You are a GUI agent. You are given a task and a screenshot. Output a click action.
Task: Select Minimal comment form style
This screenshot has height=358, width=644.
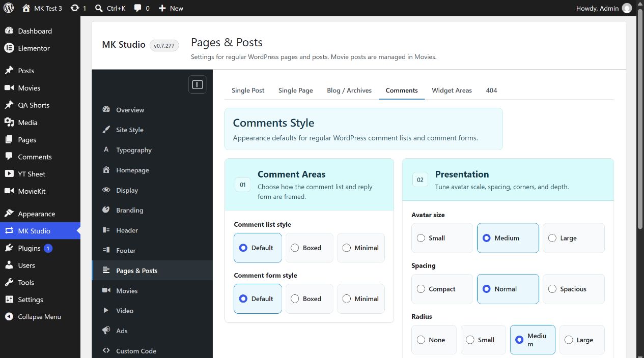click(x=361, y=299)
